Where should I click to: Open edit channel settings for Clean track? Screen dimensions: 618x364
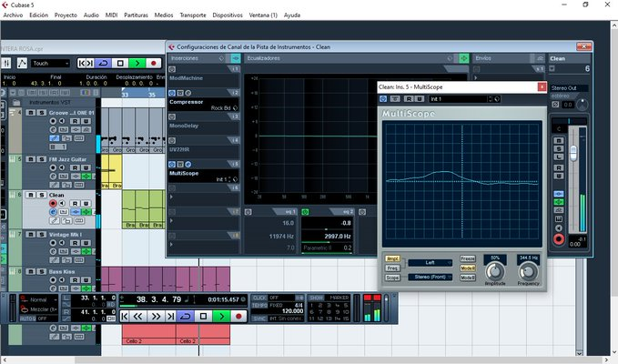pyautogui.click(x=53, y=212)
